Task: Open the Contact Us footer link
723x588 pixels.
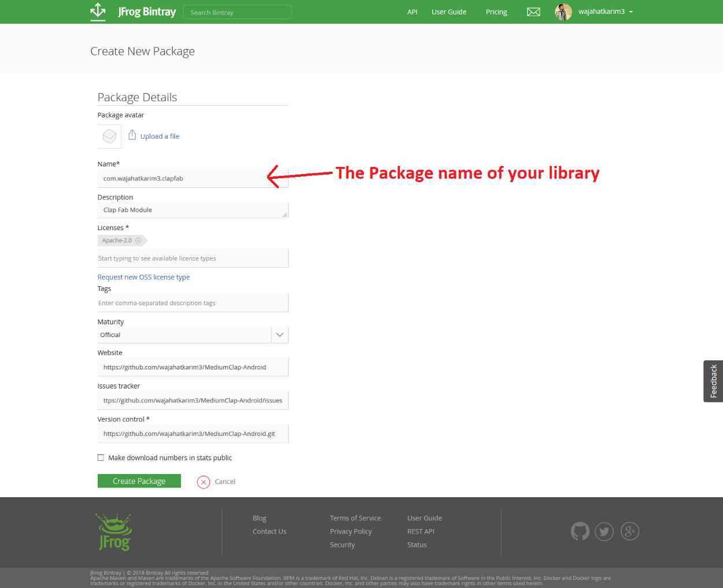Action: click(x=270, y=531)
